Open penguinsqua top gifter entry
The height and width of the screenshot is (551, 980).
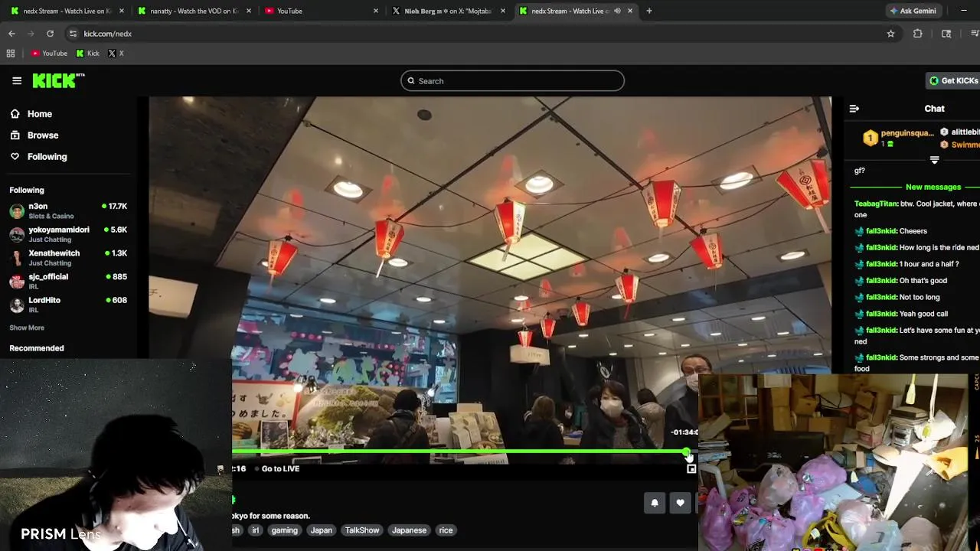899,138
